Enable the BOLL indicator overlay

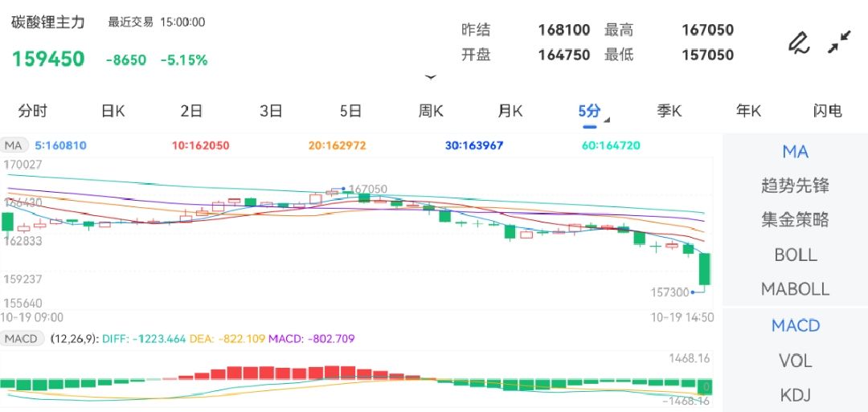click(x=795, y=255)
